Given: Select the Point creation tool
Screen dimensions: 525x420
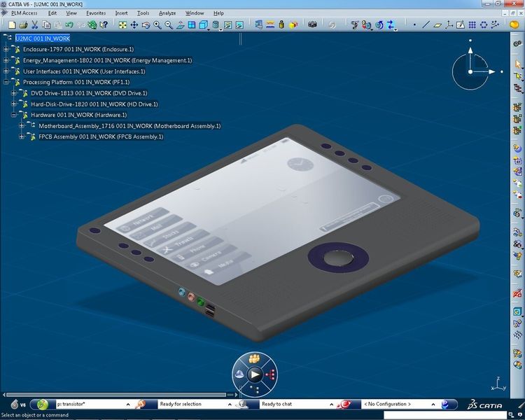Looking at the screenshot, I should coord(414,24).
